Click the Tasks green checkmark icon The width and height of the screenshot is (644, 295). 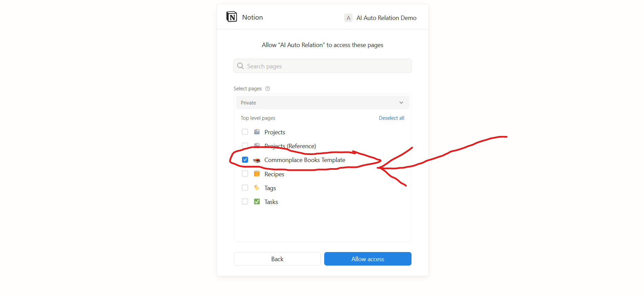click(257, 202)
